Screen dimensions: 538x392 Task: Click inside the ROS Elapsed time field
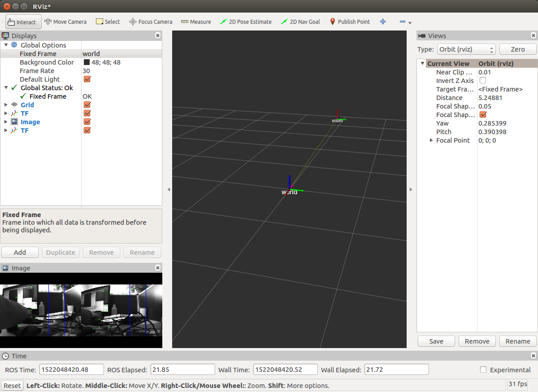(182, 369)
